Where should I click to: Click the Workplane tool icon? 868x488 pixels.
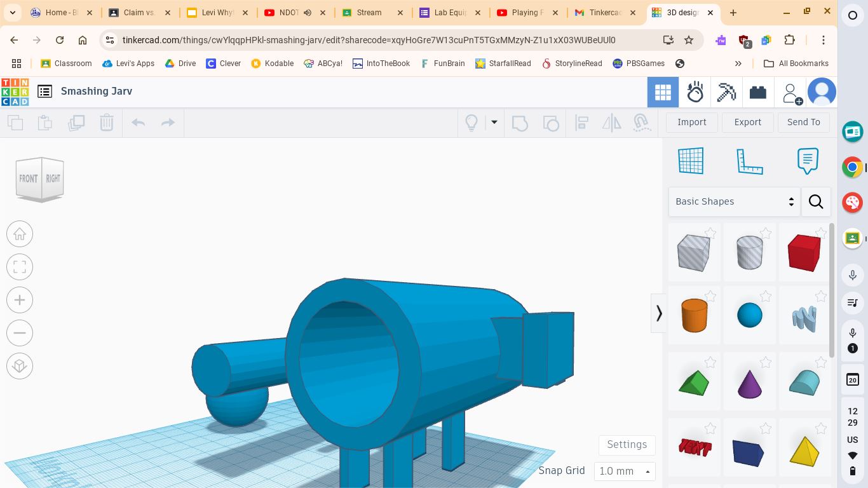coord(691,161)
